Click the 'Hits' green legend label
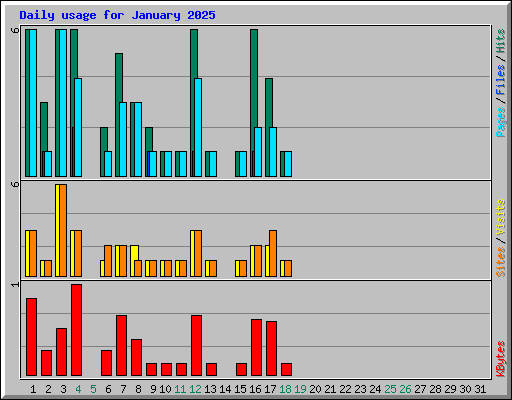The image size is (512, 400). pyautogui.click(x=501, y=41)
